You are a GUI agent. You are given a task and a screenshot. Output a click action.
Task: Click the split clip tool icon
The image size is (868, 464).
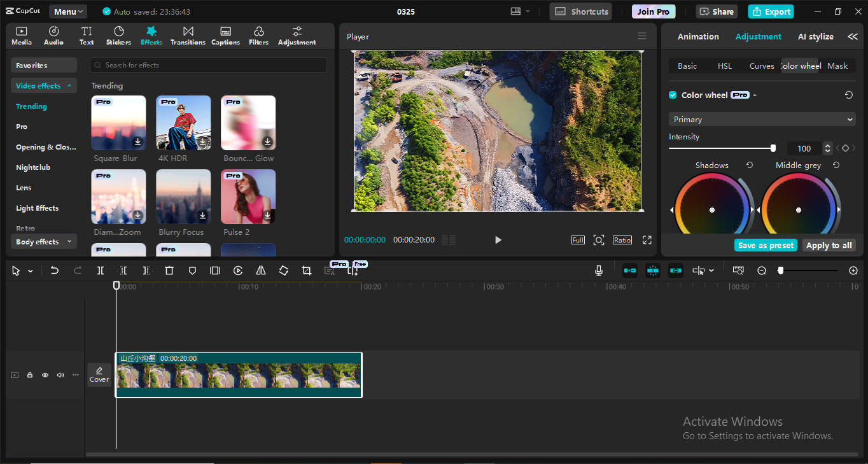101,271
